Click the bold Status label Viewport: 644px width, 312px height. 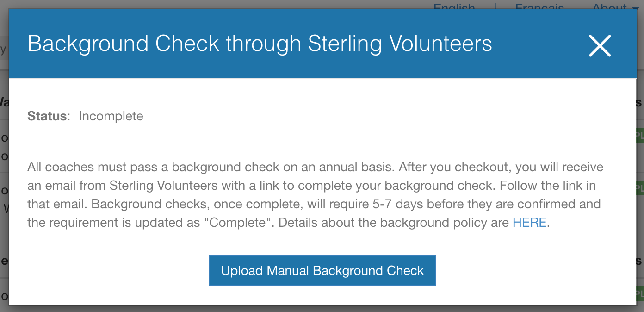pos(47,116)
